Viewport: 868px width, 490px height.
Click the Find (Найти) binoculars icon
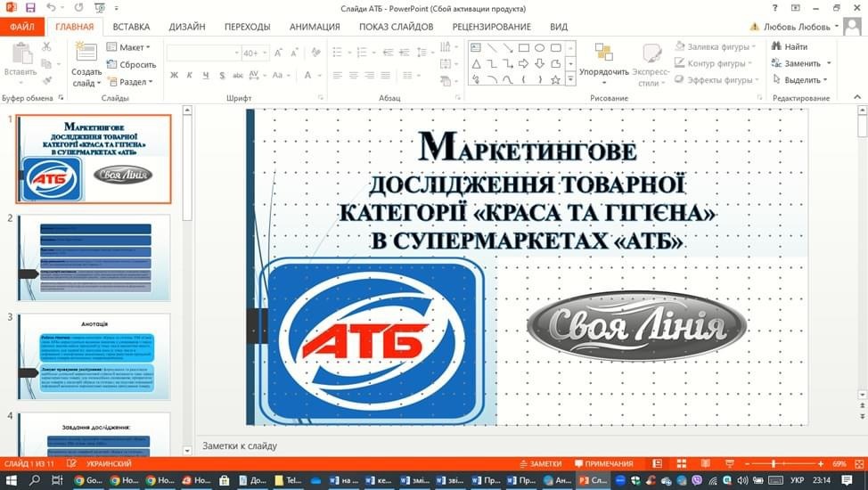pyautogui.click(x=776, y=46)
